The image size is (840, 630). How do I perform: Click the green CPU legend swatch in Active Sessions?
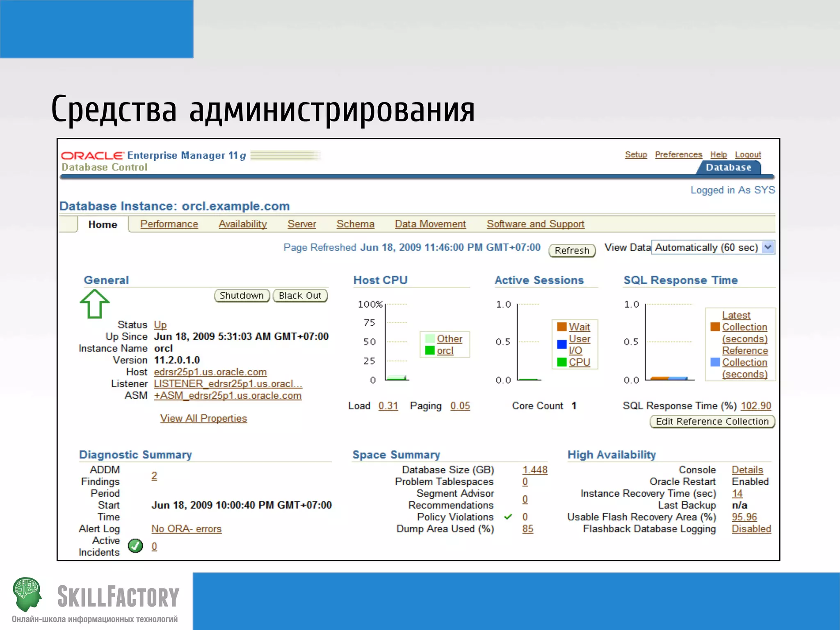[x=562, y=362]
